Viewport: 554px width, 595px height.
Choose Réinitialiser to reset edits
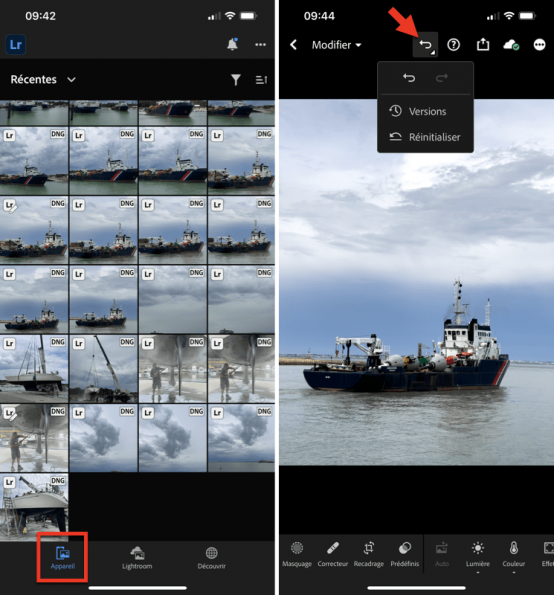pos(425,137)
